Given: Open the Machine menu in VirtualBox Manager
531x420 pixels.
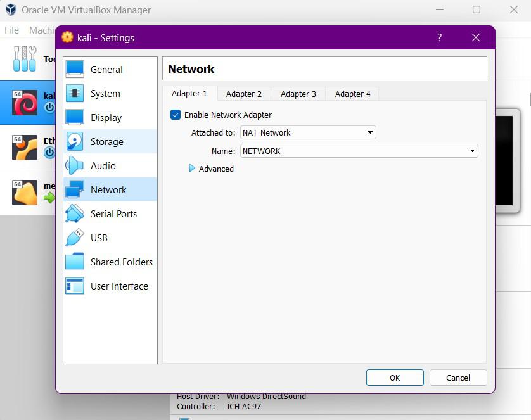Looking at the screenshot, I should [41, 30].
